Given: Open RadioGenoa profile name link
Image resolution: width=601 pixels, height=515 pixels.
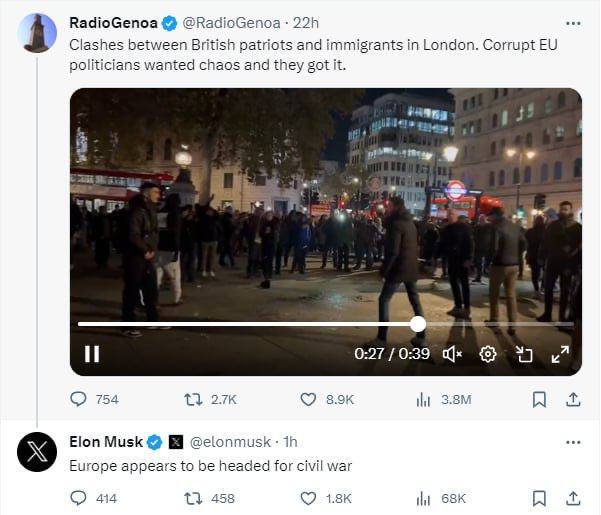Looking at the screenshot, I should coord(108,22).
